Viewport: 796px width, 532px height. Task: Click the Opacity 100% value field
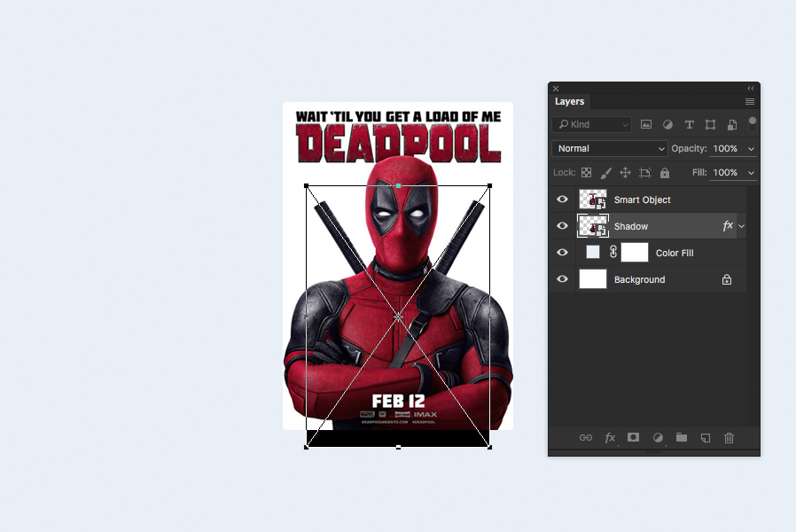click(x=726, y=148)
